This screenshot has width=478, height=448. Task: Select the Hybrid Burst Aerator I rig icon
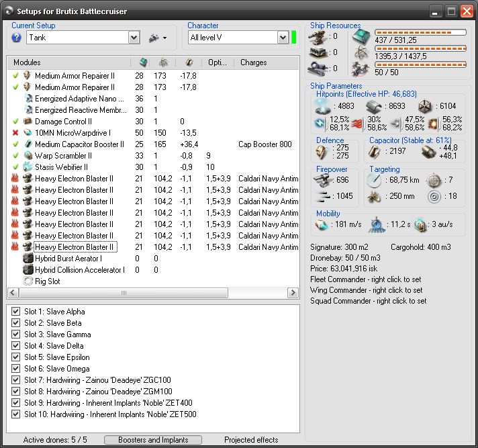(28, 259)
